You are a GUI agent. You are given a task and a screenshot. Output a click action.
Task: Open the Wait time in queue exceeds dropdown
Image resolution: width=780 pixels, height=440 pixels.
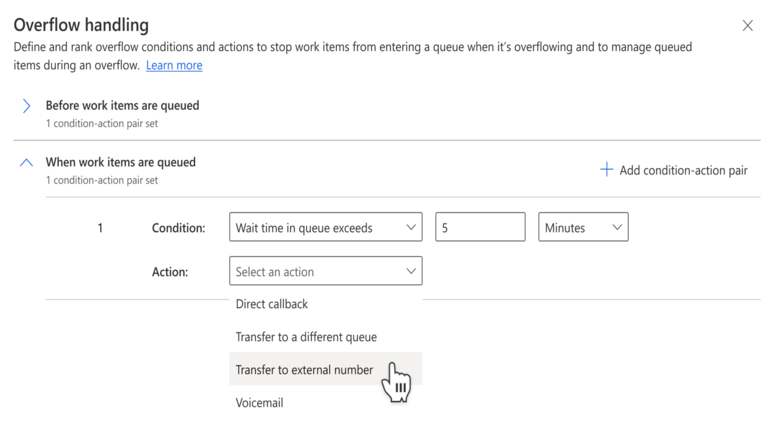[x=326, y=227]
